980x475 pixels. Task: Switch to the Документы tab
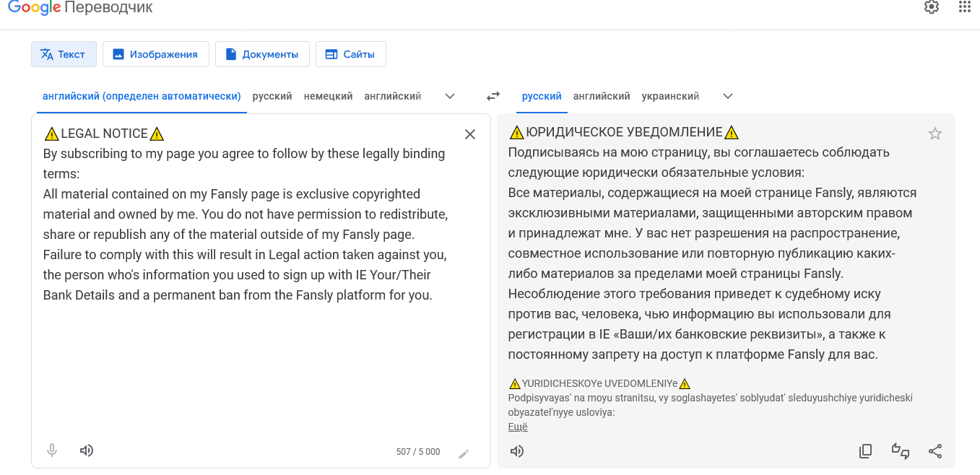262,54
